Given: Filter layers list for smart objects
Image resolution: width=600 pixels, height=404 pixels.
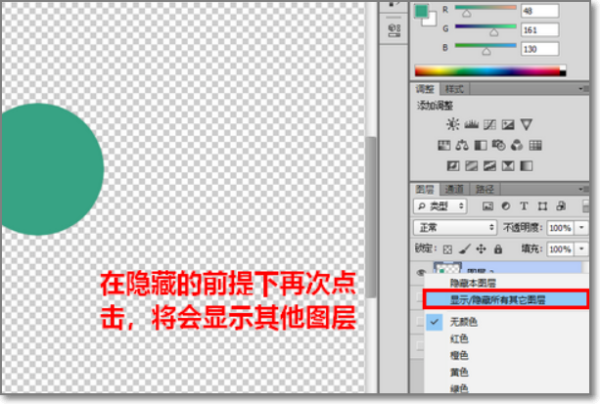Looking at the screenshot, I should 561,206.
